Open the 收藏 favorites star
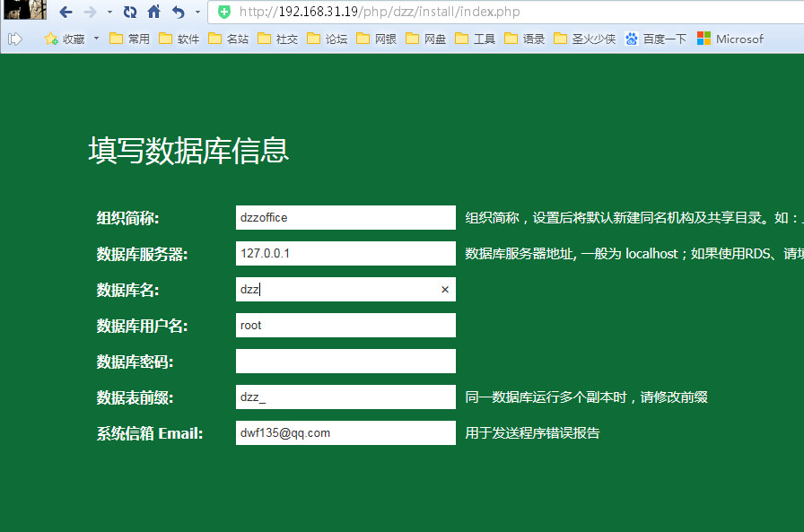804x532 pixels. tap(51, 39)
